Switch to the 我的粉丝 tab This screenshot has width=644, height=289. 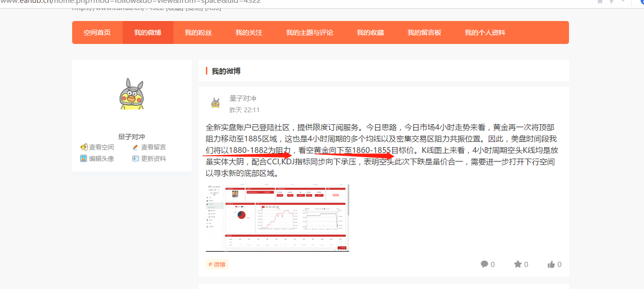click(198, 32)
